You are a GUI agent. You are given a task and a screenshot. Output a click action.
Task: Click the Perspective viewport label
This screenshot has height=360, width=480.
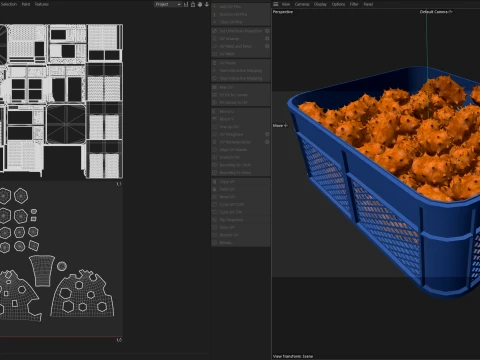(x=283, y=12)
